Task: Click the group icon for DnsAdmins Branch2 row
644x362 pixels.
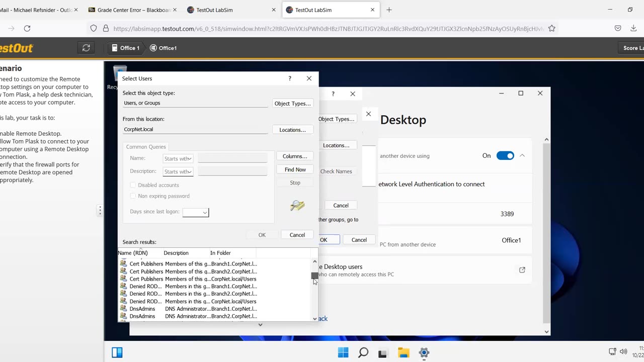Action: tap(123, 316)
